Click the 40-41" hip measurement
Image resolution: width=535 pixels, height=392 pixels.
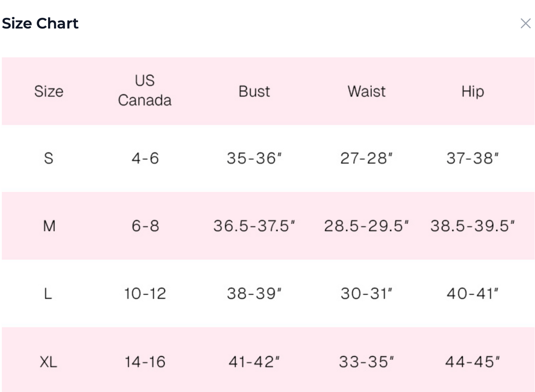(x=473, y=294)
